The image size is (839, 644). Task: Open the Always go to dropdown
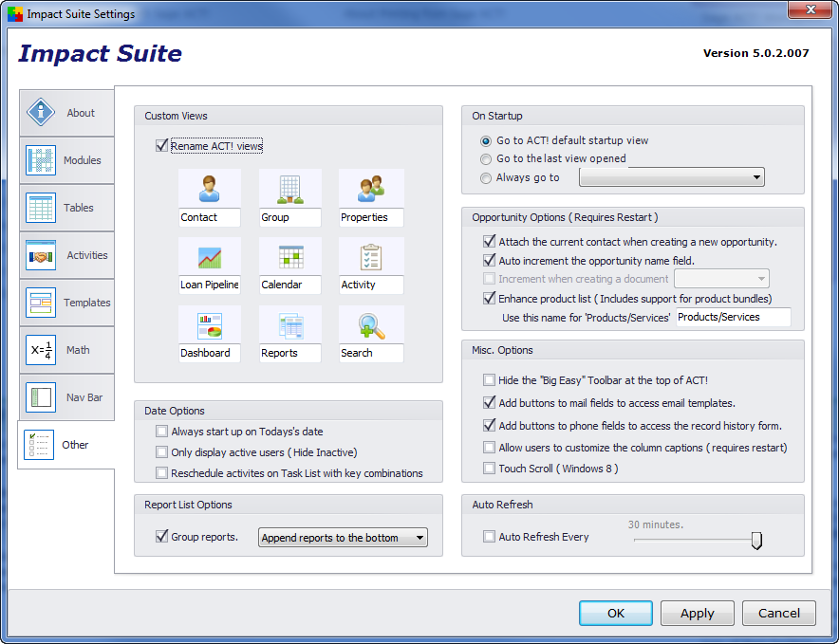click(x=672, y=177)
